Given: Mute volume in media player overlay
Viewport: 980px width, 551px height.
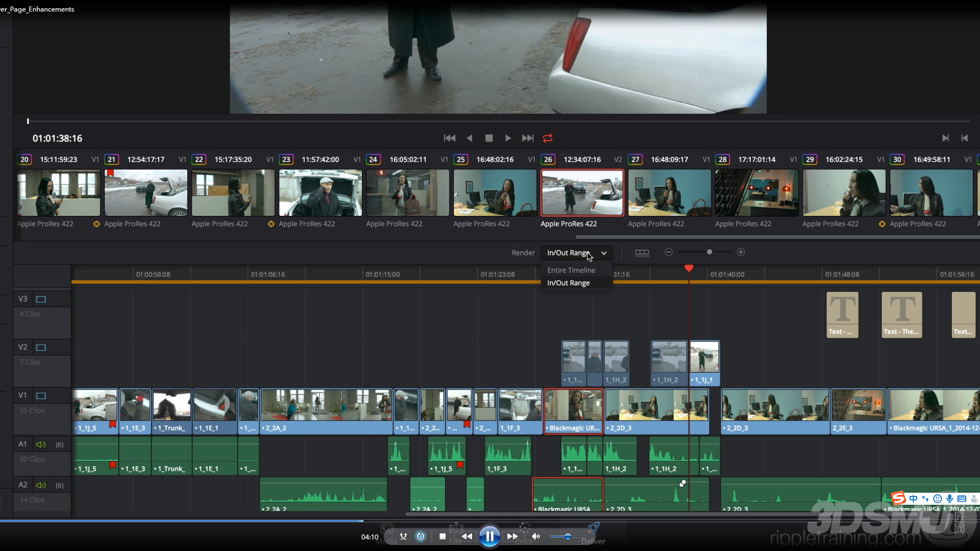Looking at the screenshot, I should coord(536,536).
